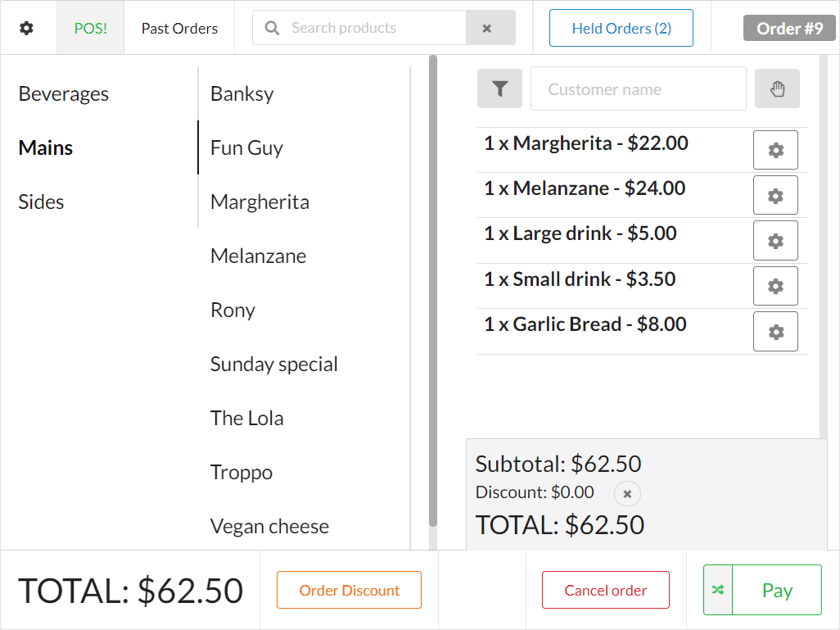
Task: Open options gear for Margherita line item
Action: 775,150
